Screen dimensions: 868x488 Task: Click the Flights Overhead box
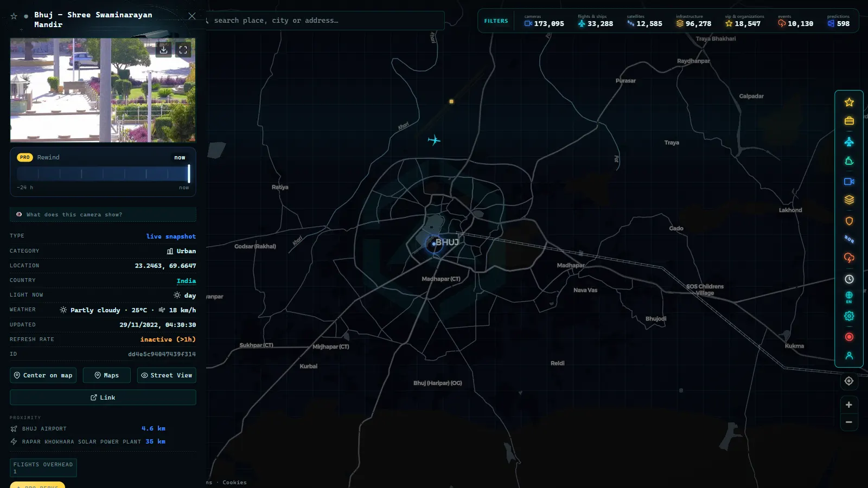(43, 467)
